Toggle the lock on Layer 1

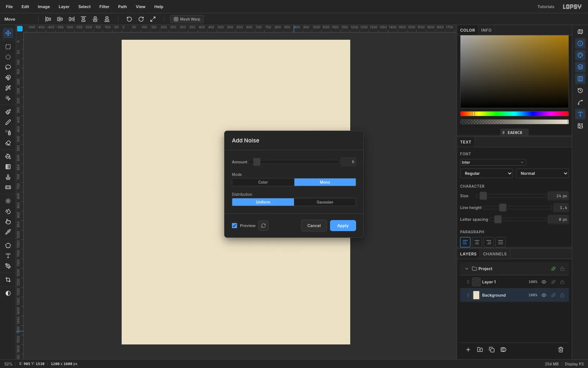562,282
